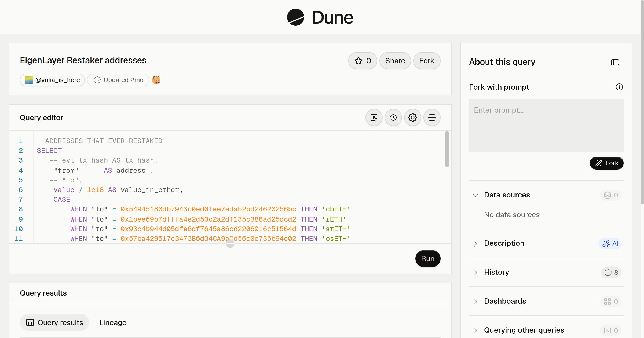Click the page vertical scrollbar

(x=642, y=102)
